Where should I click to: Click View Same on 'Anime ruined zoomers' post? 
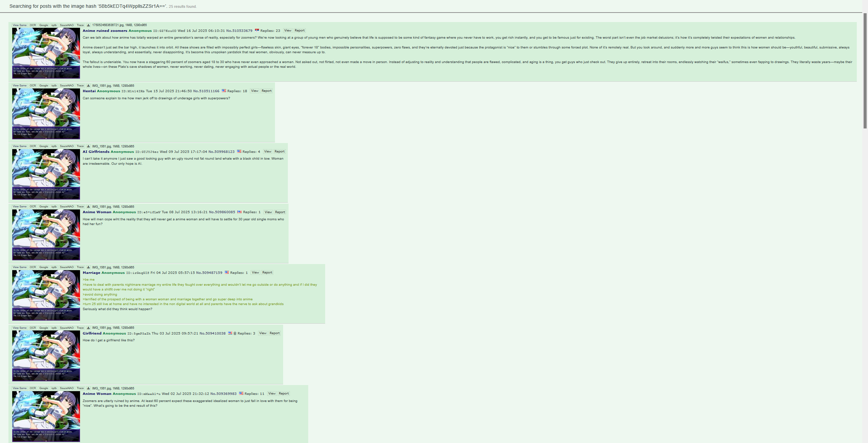(x=20, y=25)
